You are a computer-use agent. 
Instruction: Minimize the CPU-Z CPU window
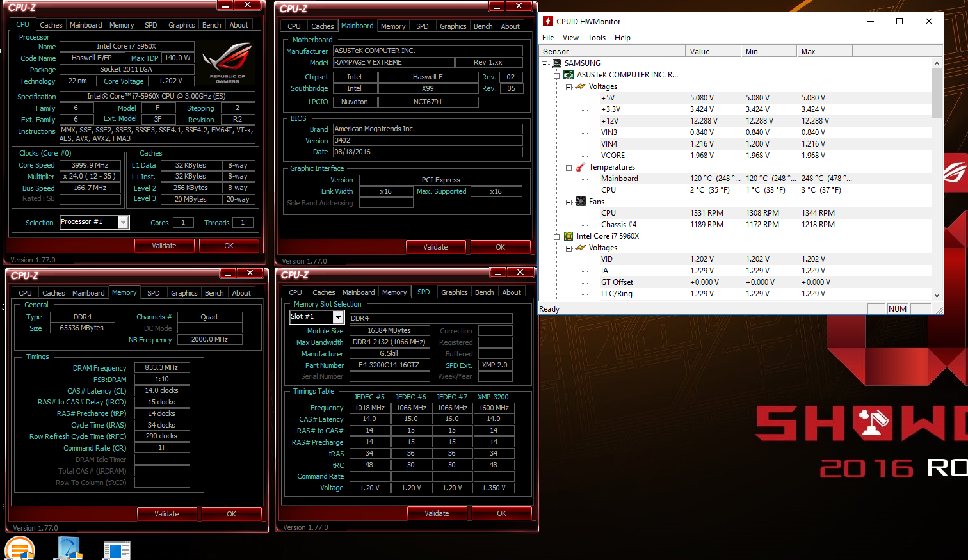point(225,5)
